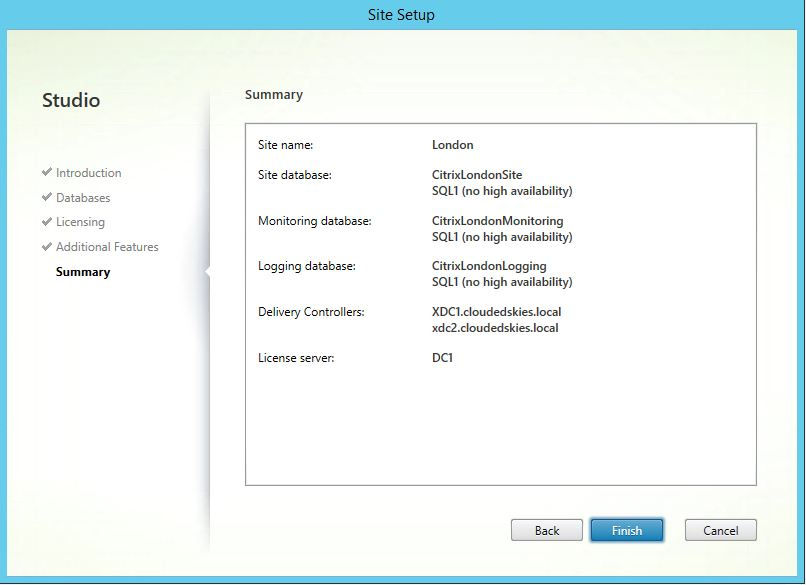Click the Delivery Controllers label

pos(311,312)
